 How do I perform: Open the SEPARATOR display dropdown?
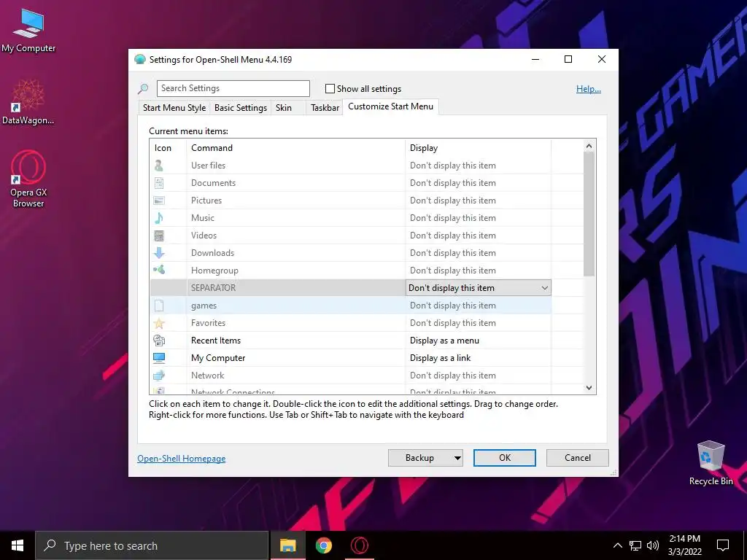pyautogui.click(x=479, y=287)
